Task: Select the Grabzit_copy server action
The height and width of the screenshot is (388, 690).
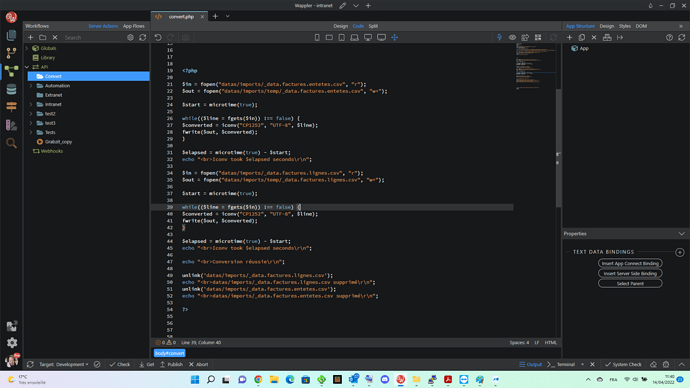Action: coord(58,142)
